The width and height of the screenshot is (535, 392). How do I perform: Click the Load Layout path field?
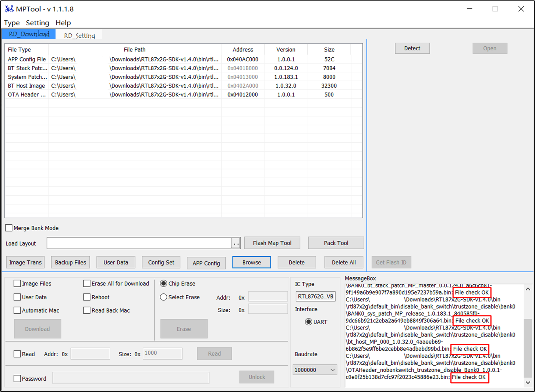coord(139,243)
